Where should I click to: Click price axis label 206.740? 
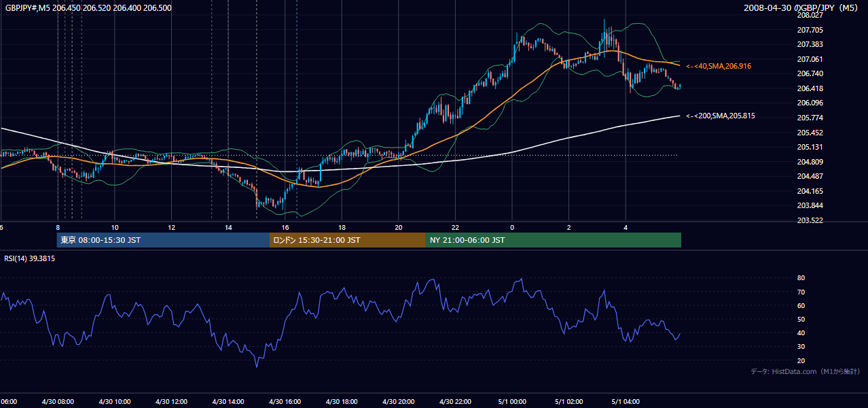coord(809,73)
